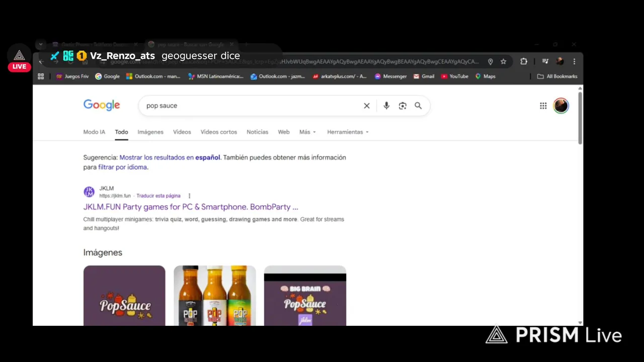The image size is (644, 362).
Task: Expand the Más filter dropdown
Action: (307, 132)
